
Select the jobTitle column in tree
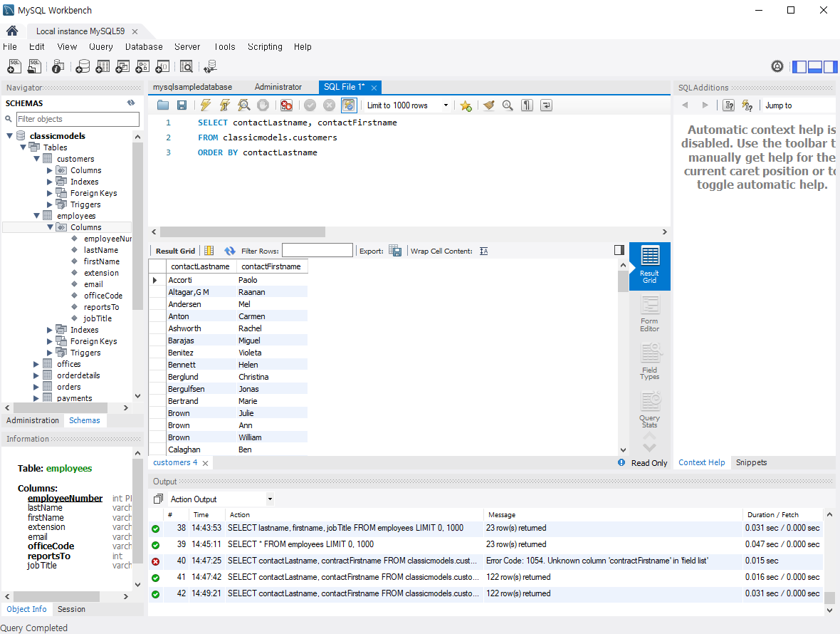point(98,318)
